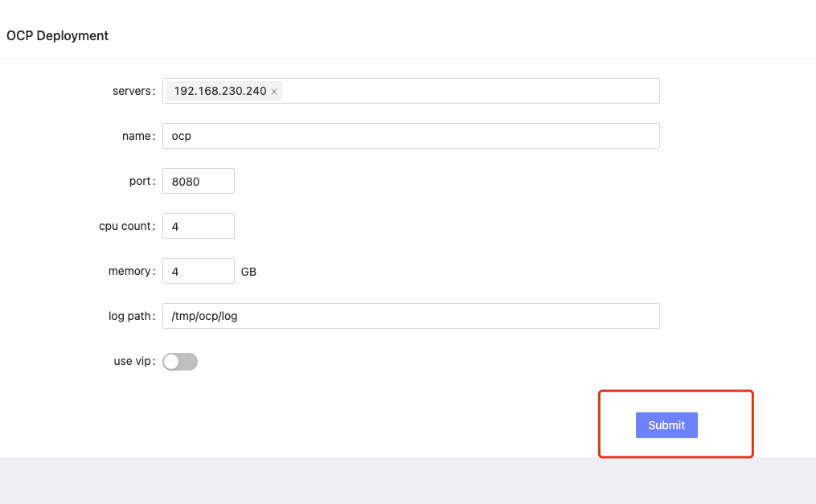The width and height of the screenshot is (816, 504).
Task: Click the gray footer area below the form
Action: (408, 481)
